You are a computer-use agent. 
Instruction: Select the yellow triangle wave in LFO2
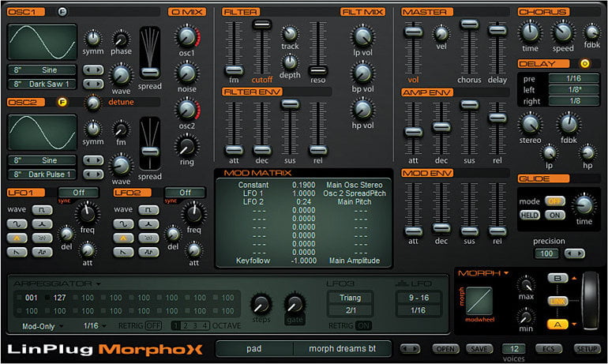pos(123,238)
